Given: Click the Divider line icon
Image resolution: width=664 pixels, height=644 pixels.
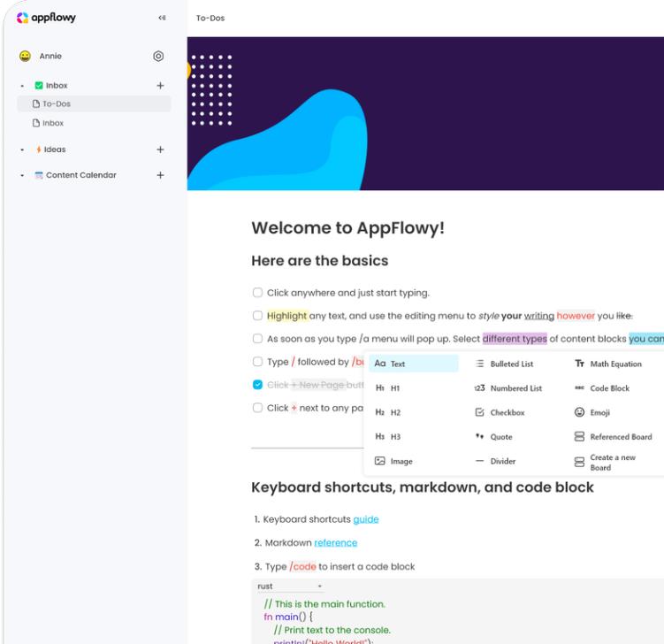Looking at the screenshot, I should click(479, 461).
